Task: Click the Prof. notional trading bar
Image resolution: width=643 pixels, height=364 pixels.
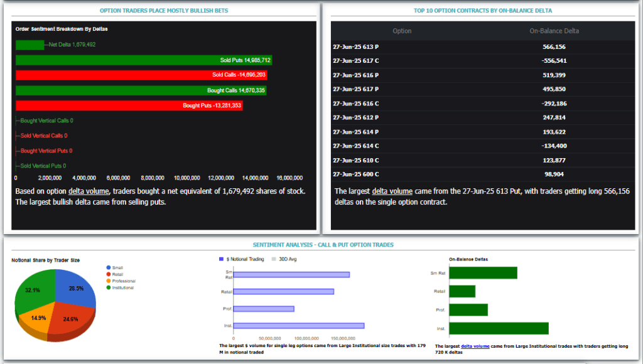Action: 264,309
